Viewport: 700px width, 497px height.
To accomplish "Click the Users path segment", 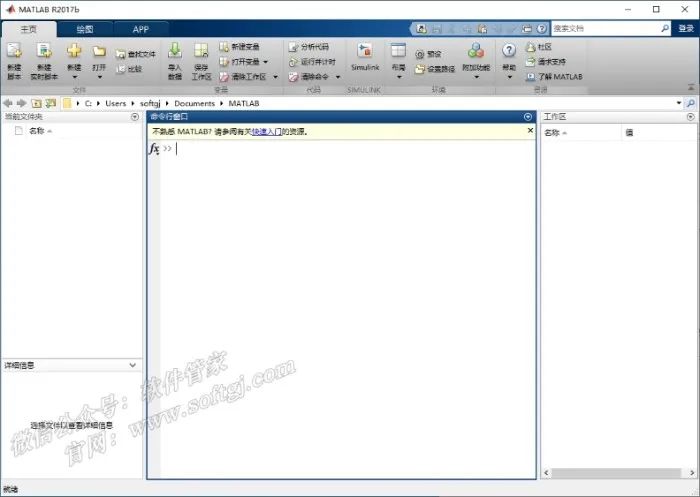I will coord(116,103).
